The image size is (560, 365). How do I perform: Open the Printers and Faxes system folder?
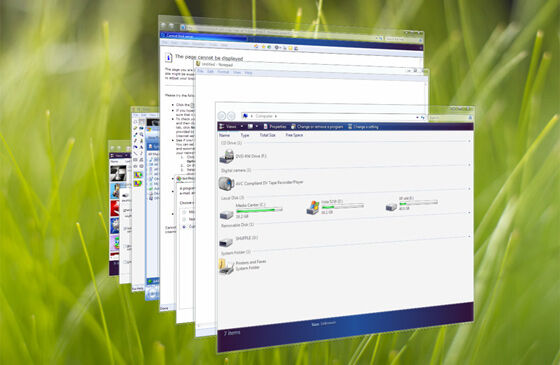[226, 266]
